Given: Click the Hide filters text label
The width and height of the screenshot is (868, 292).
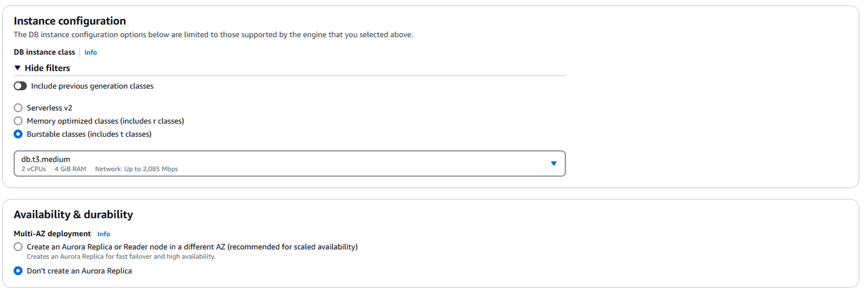Looking at the screenshot, I should (x=47, y=68).
